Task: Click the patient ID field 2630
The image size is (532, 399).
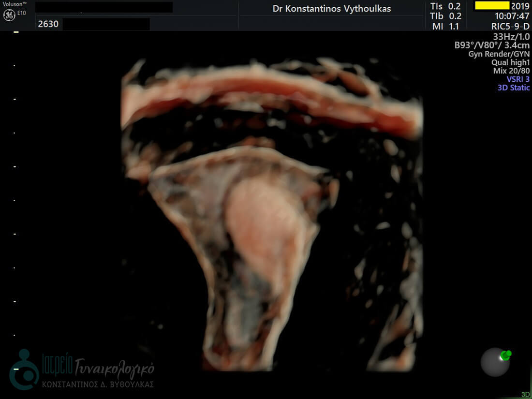Action: pos(48,24)
